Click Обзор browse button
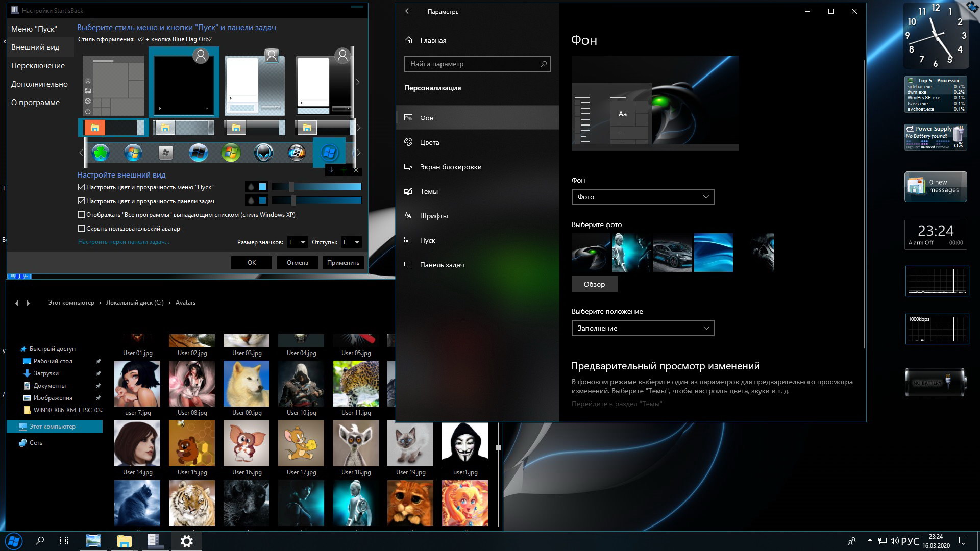 click(x=594, y=284)
